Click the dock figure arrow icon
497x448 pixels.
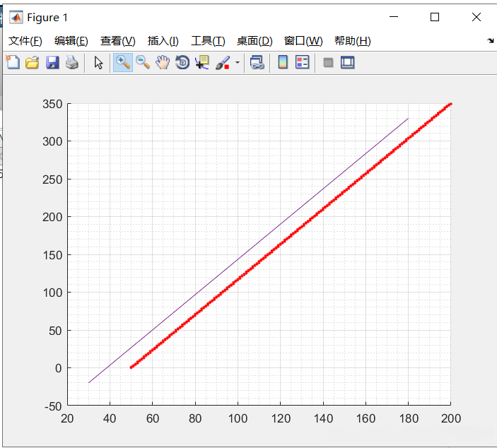pyautogui.click(x=491, y=40)
